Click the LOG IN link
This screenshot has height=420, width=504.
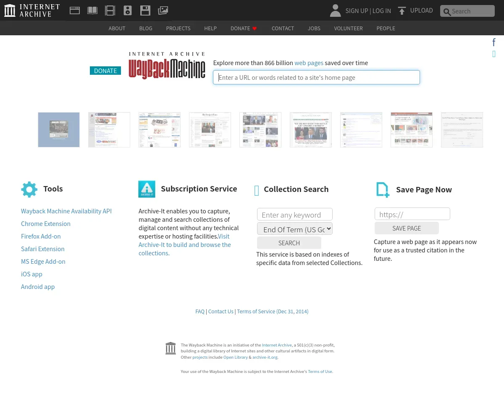382,11
